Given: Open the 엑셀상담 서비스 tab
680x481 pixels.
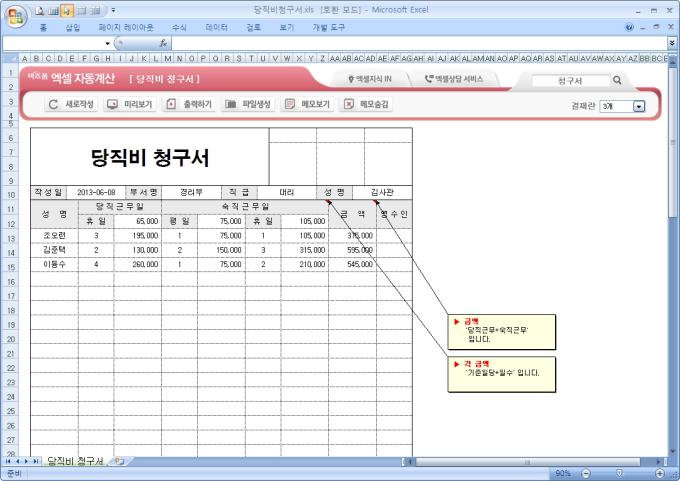Looking at the screenshot, I should click(x=454, y=79).
